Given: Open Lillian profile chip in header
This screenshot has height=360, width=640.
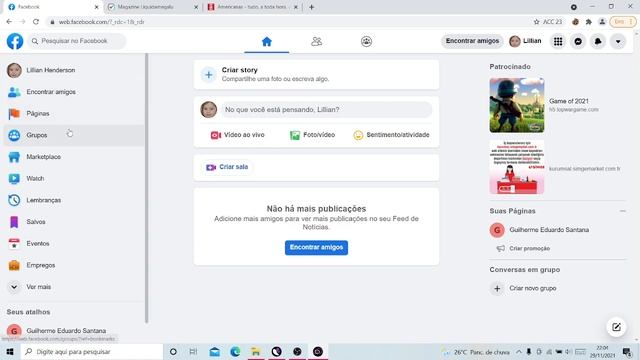Looking at the screenshot, I should 525,41.
